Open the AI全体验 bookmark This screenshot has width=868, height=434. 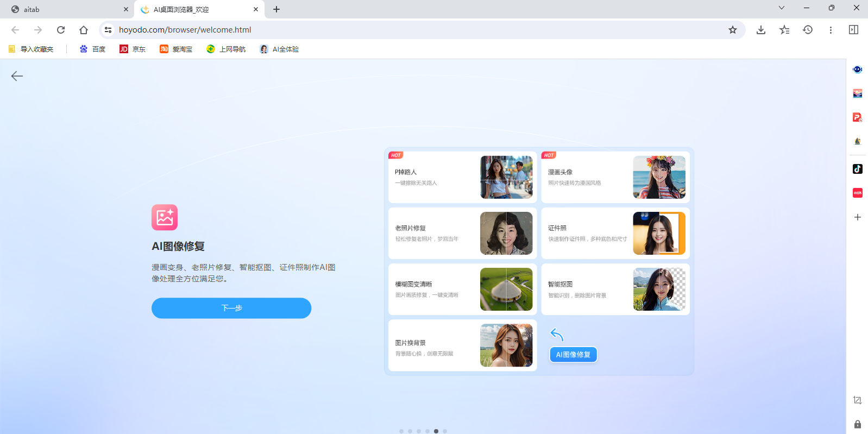tap(279, 49)
